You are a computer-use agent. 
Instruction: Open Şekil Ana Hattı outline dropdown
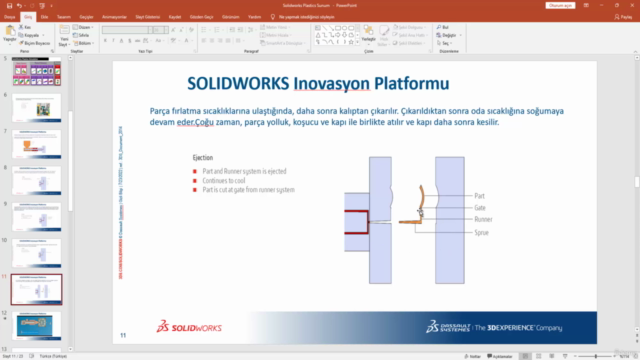[410, 35]
